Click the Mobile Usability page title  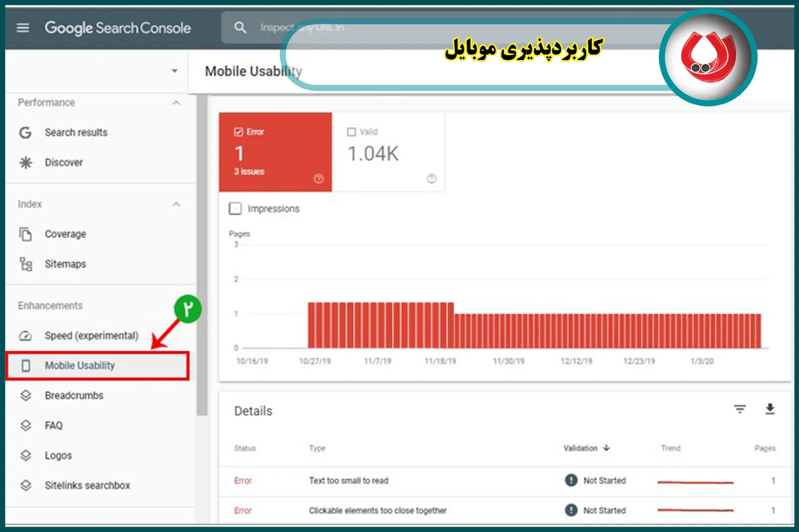pyautogui.click(x=254, y=71)
